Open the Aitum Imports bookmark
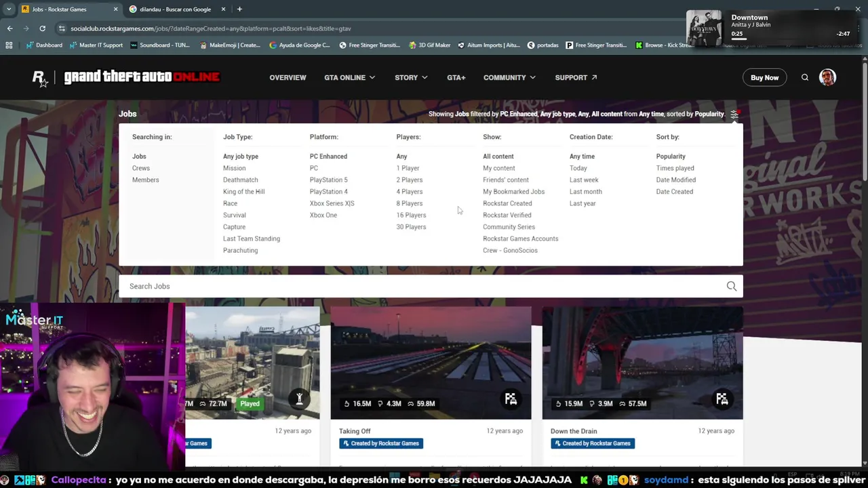 pos(489,45)
